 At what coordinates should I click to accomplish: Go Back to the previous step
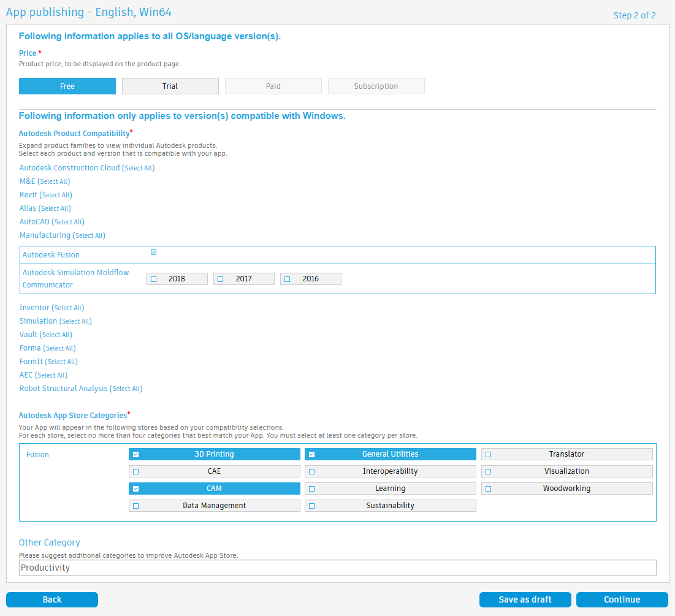point(52,599)
